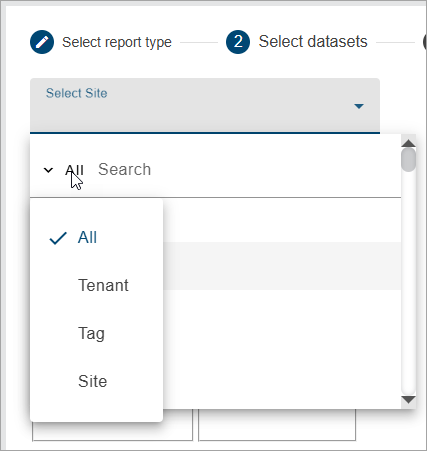Click the step 2 circle icon

(x=238, y=42)
